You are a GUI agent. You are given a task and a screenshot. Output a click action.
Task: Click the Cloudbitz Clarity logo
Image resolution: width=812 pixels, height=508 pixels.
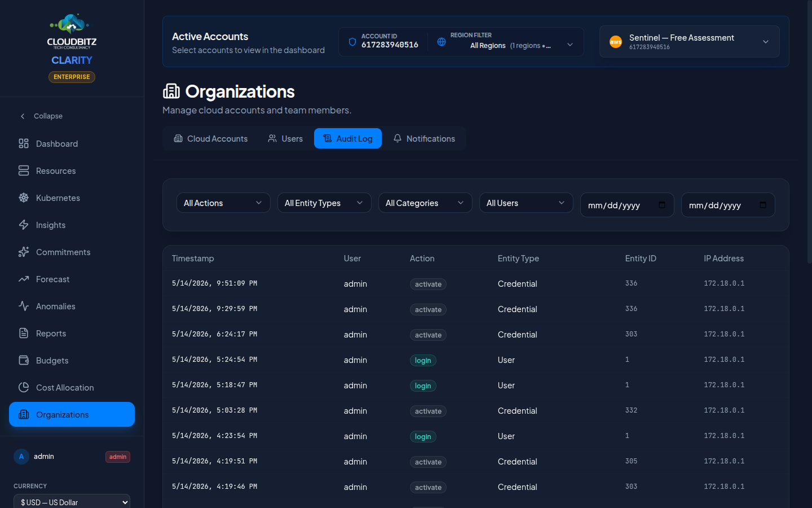[72, 40]
